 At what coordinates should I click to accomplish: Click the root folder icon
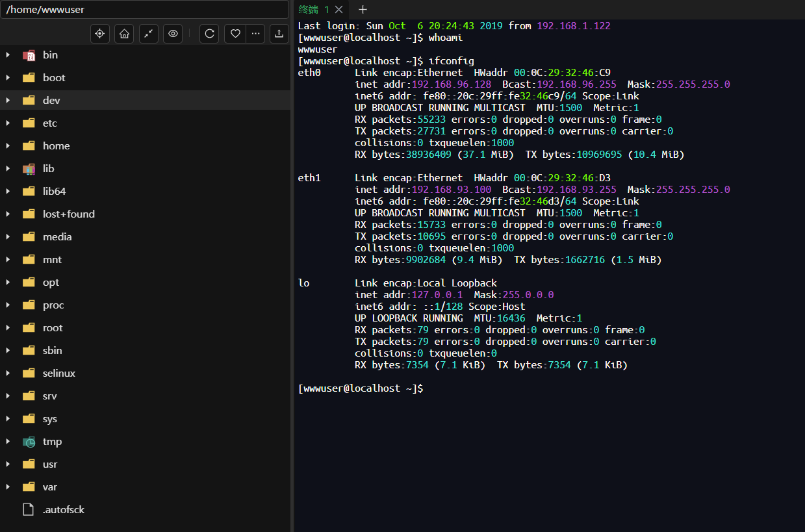29,328
